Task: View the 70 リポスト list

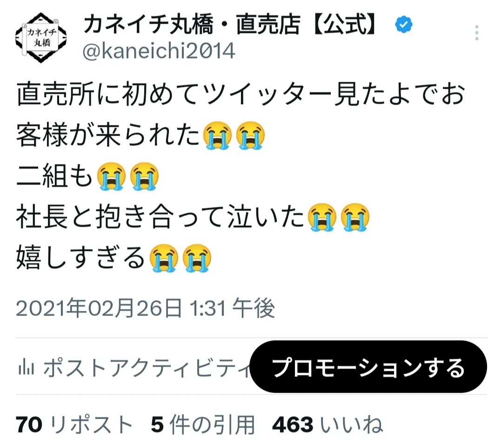Action: [x=74, y=425]
